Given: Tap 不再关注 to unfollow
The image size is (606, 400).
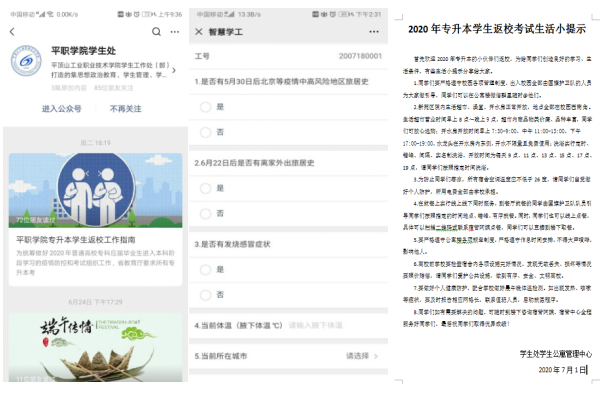Looking at the screenshot, I should 125,108.
